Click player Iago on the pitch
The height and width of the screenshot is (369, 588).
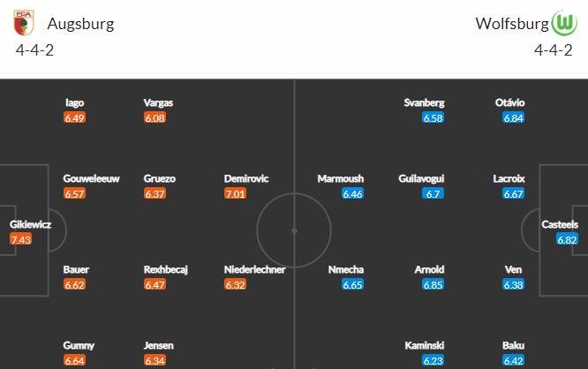click(x=75, y=102)
